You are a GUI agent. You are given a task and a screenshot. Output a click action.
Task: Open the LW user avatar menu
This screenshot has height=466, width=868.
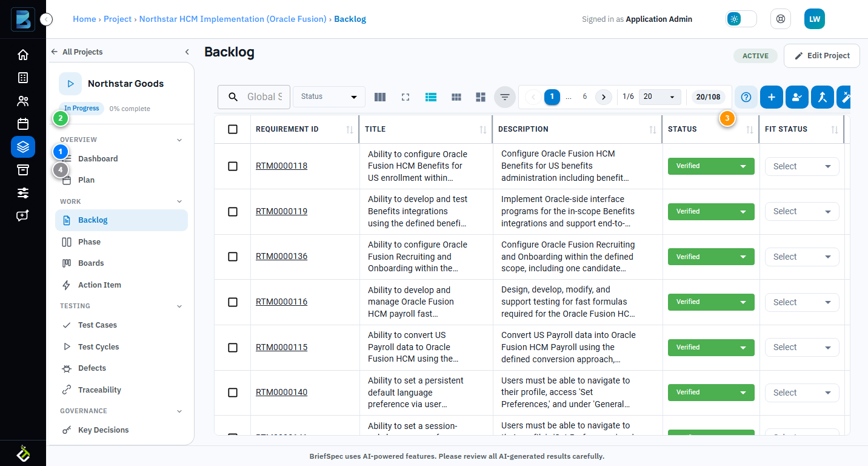pyautogui.click(x=815, y=19)
